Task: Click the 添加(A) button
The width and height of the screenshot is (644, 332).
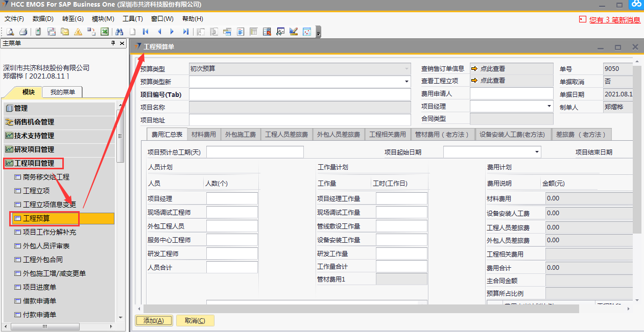Action: [153, 321]
